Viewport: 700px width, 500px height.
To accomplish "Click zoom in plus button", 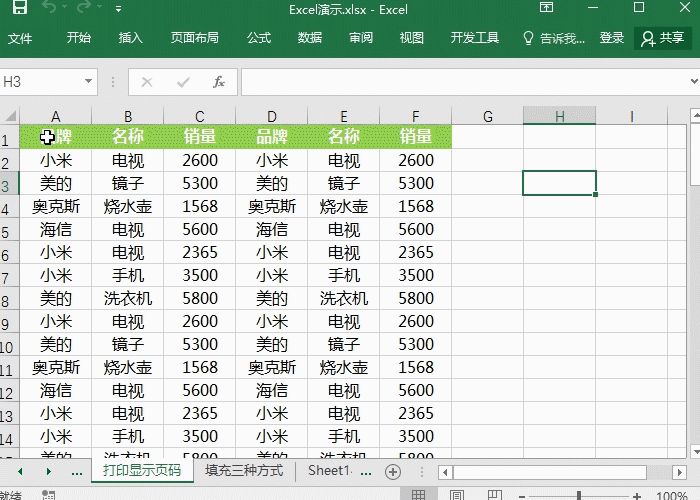I will click(637, 496).
